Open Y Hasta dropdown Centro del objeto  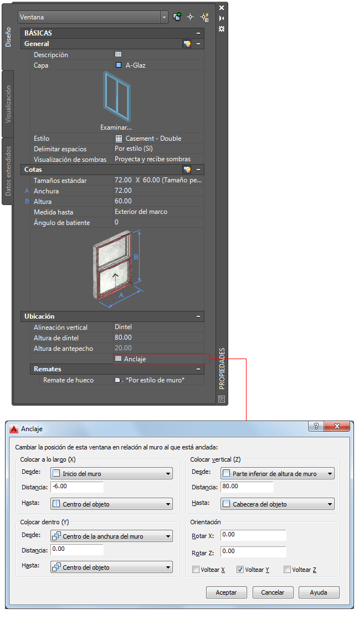coord(112,567)
